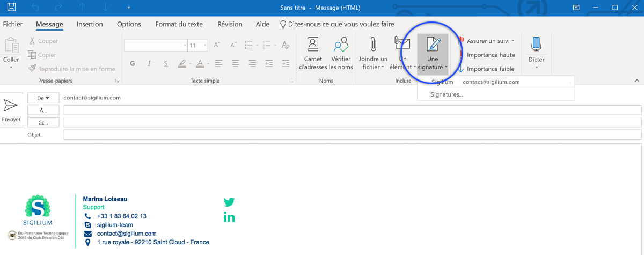This screenshot has height=255, width=644.
Task: Click the Coller paste clipboard icon
Action: (11, 45)
